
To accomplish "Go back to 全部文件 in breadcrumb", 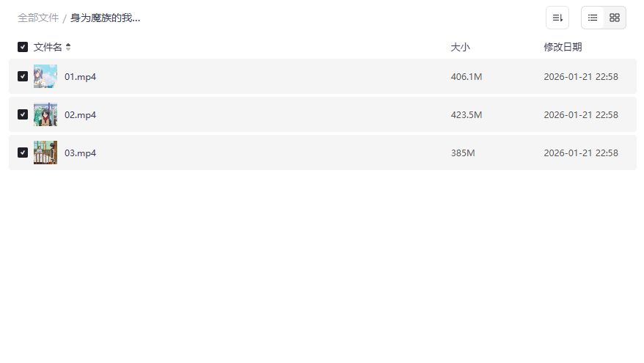I will point(38,18).
